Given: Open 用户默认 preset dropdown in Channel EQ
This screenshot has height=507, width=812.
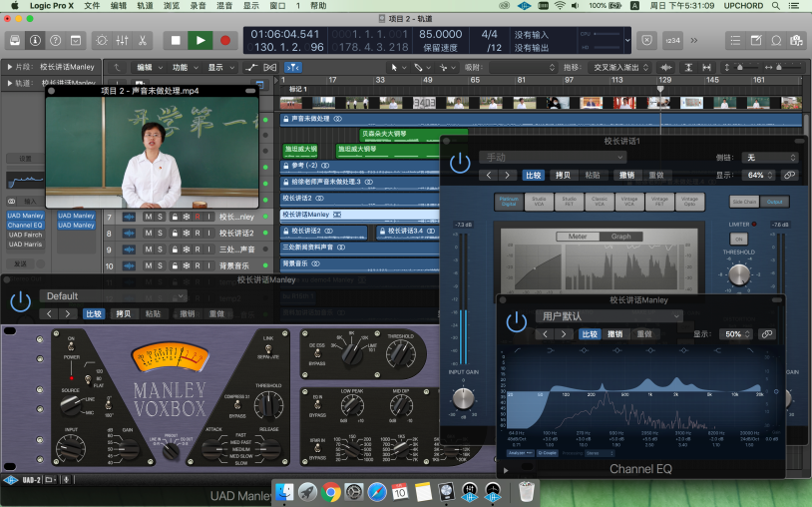Looking at the screenshot, I should point(609,316).
